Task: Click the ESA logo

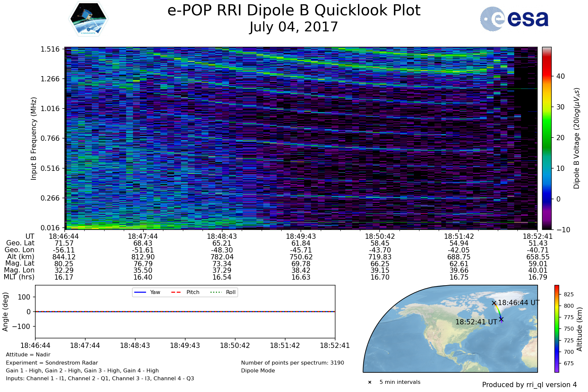Action: (x=514, y=19)
